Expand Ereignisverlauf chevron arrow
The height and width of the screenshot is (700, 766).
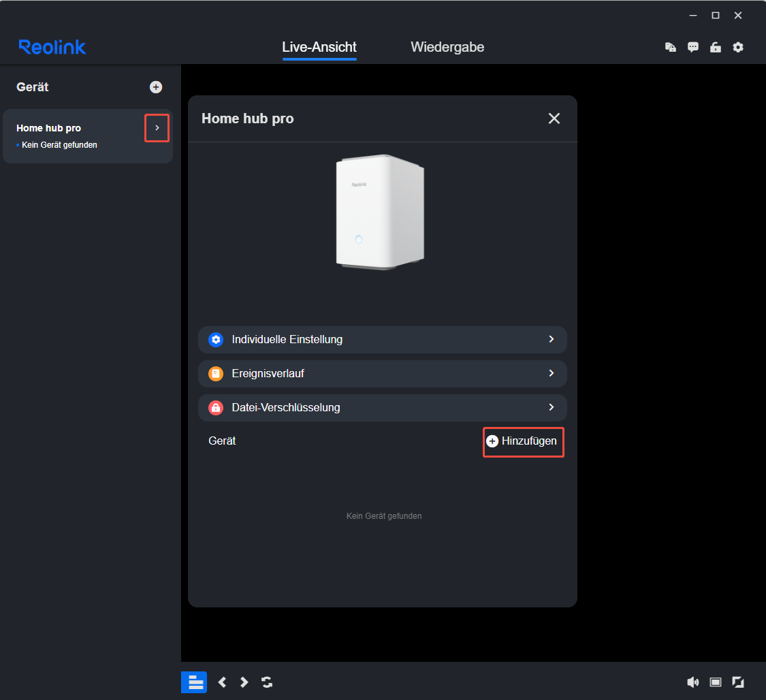point(552,373)
